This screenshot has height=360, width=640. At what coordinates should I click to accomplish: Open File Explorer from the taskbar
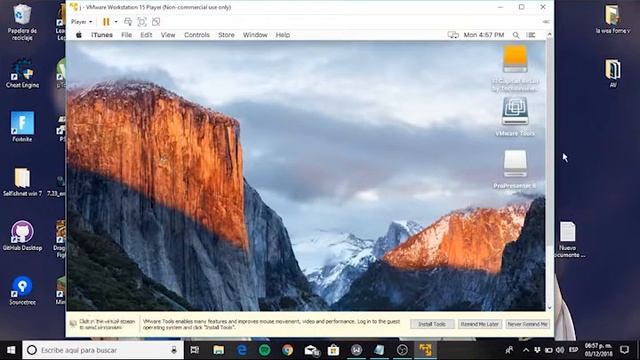click(218, 350)
